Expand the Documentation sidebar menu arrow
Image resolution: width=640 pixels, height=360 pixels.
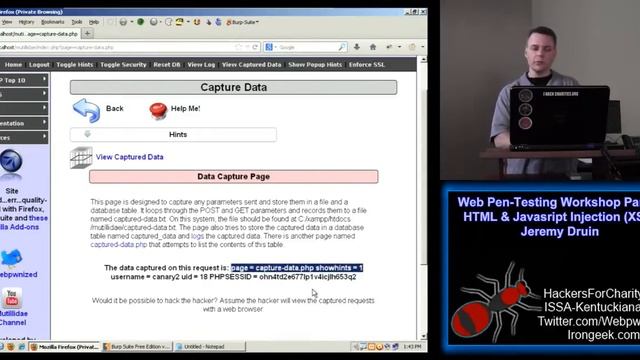pyautogui.click(x=44, y=122)
